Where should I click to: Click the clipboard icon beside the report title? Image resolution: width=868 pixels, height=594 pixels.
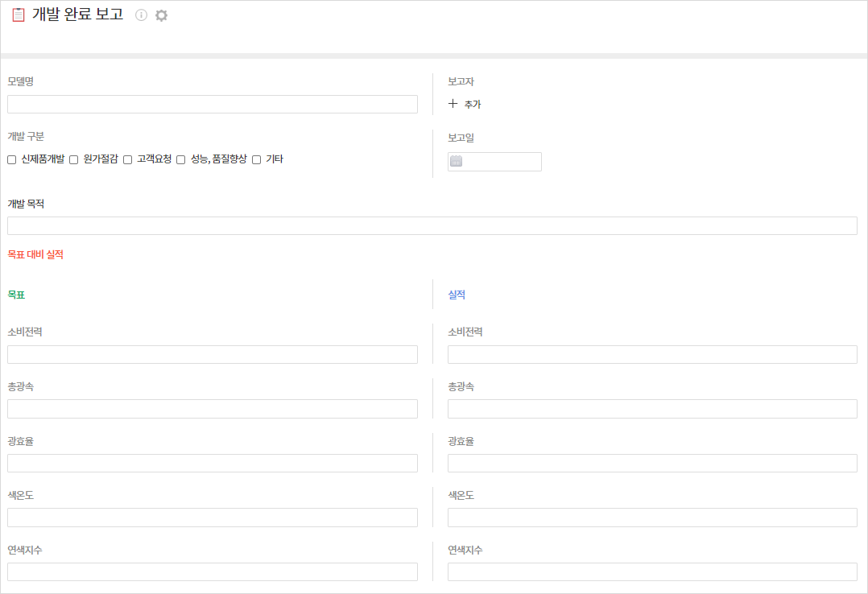[x=18, y=15]
